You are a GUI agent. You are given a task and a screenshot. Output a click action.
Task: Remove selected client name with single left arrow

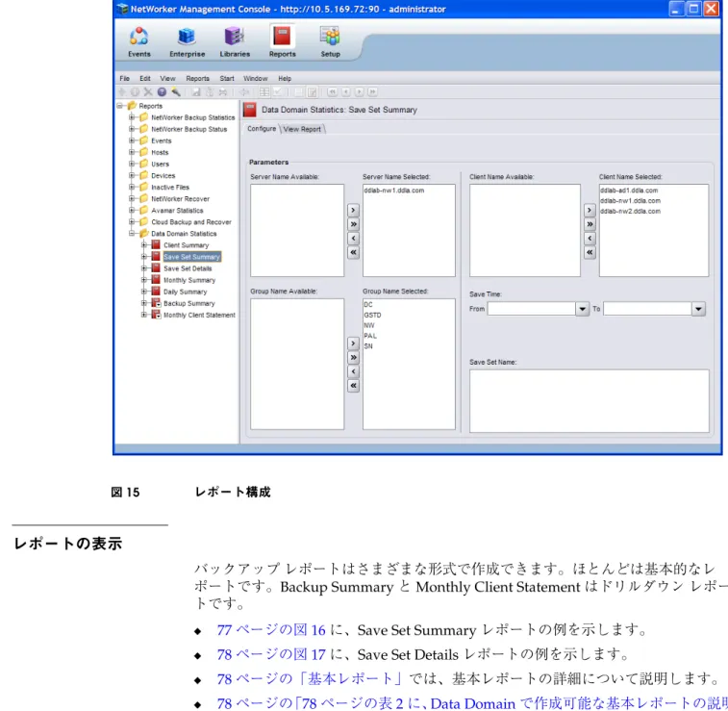(x=590, y=239)
